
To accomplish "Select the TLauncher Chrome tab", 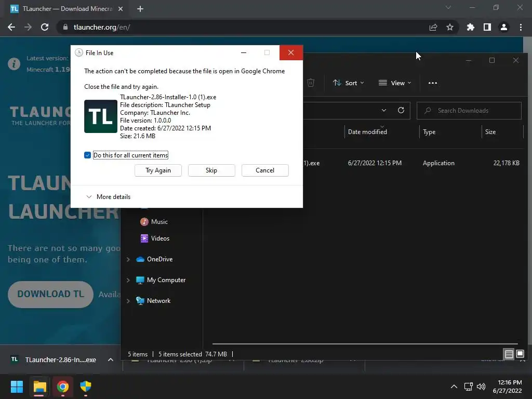I will click(64, 9).
